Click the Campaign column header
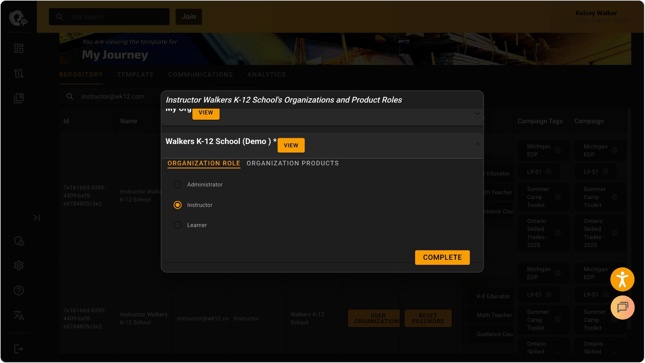The width and height of the screenshot is (645, 363). pyautogui.click(x=589, y=121)
